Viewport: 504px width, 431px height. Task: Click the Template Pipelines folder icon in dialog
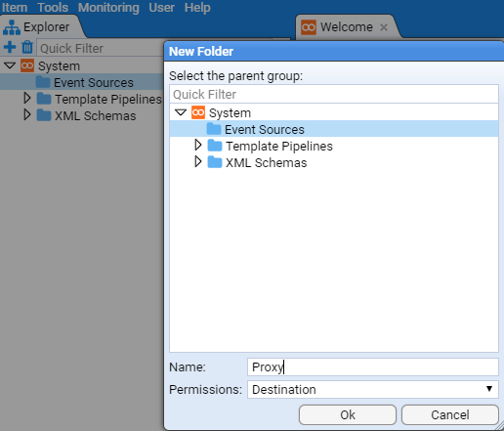pos(215,146)
